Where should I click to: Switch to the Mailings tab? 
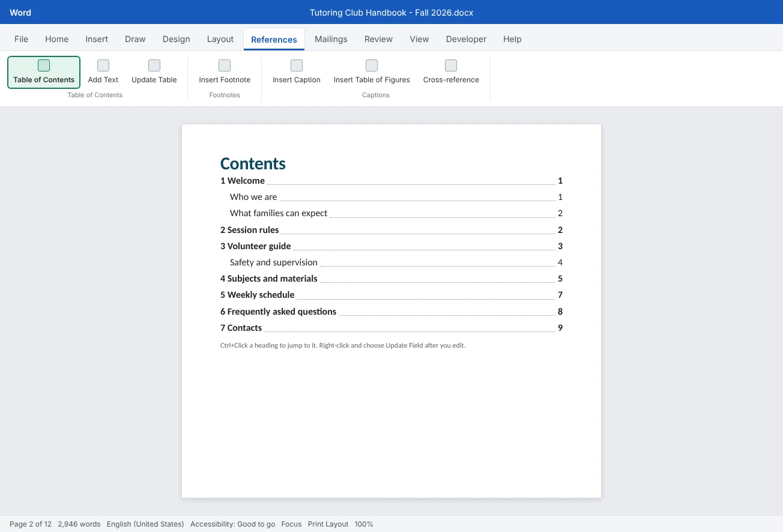(x=331, y=39)
